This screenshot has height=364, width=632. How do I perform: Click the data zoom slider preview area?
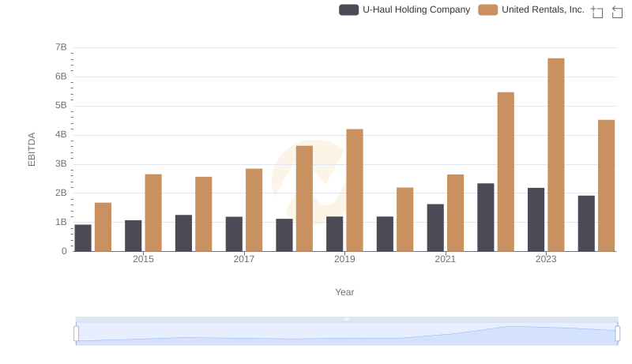(347, 334)
